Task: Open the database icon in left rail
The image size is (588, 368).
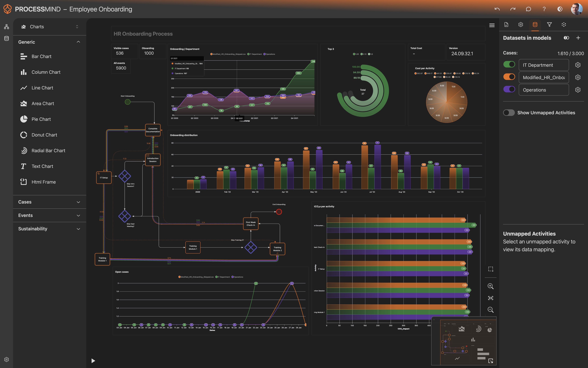Action: [x=7, y=38]
